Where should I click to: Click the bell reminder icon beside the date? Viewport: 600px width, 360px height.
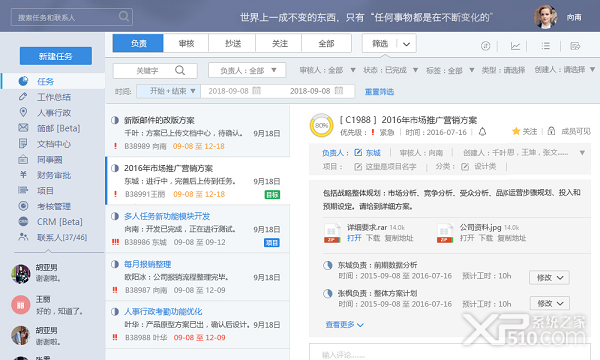[x=482, y=132]
